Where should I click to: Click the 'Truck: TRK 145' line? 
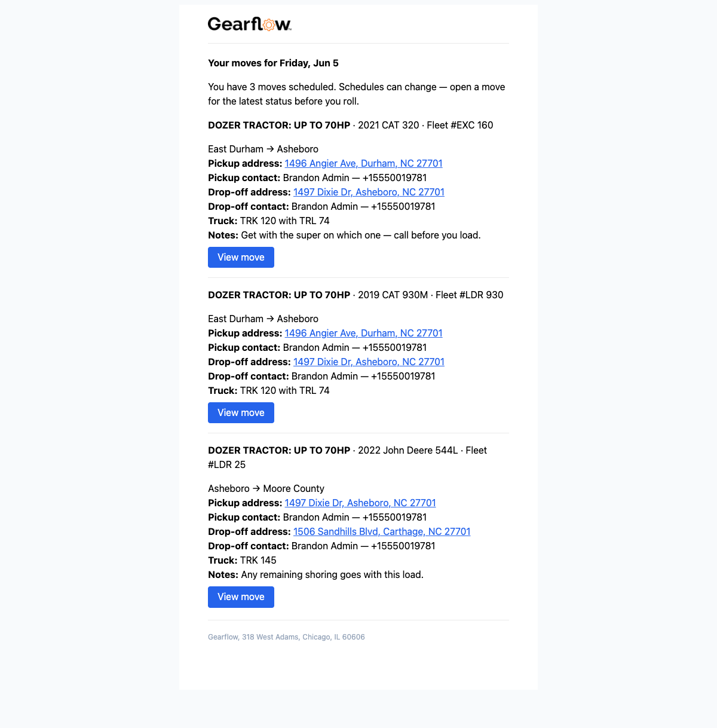242,560
